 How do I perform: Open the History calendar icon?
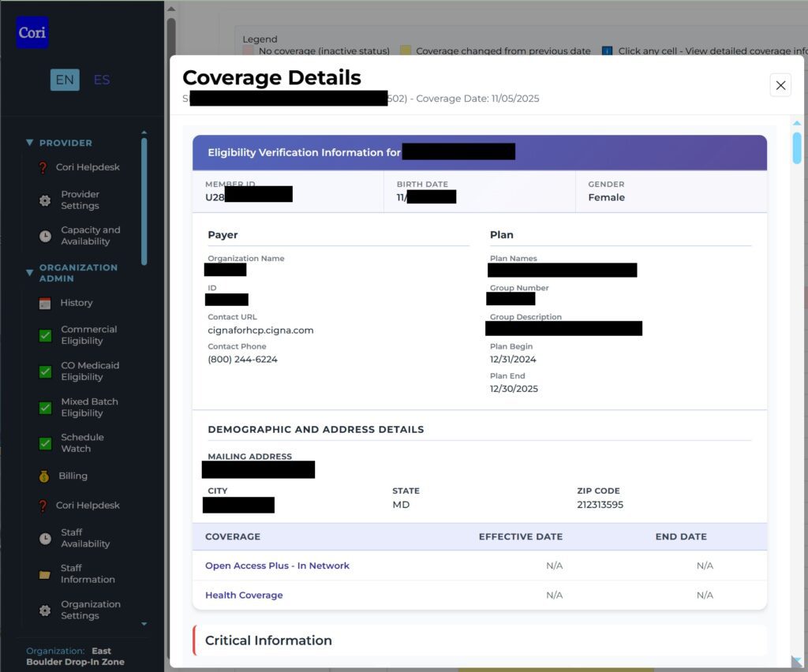tap(45, 303)
